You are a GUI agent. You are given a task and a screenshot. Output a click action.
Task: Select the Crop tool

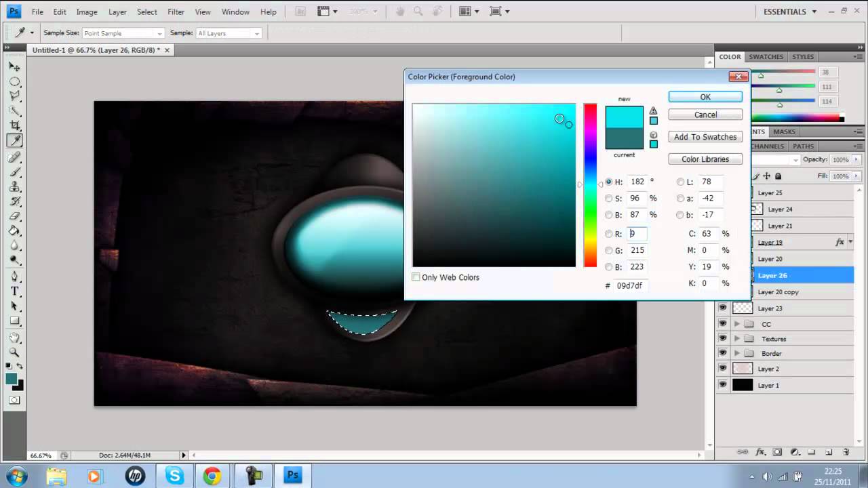pyautogui.click(x=14, y=126)
